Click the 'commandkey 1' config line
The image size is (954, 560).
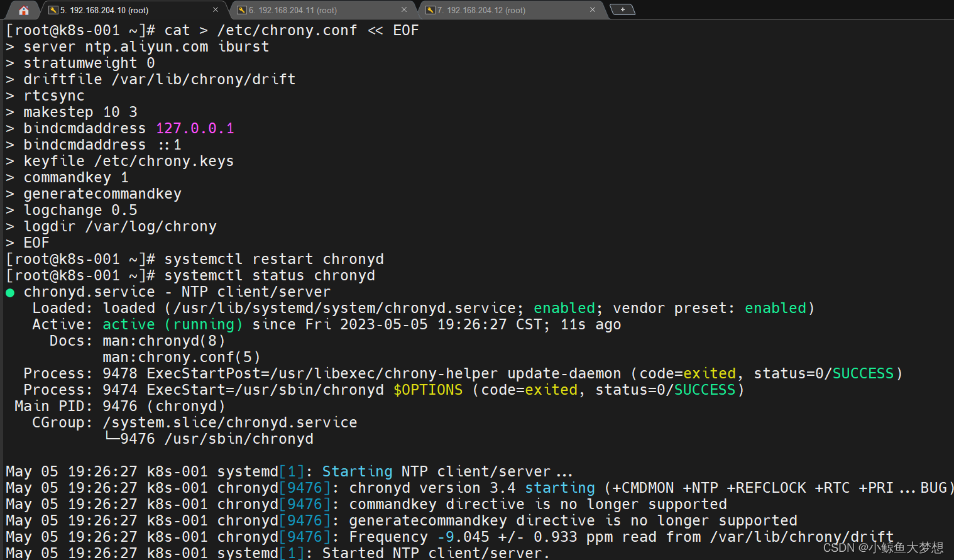pyautogui.click(x=76, y=178)
